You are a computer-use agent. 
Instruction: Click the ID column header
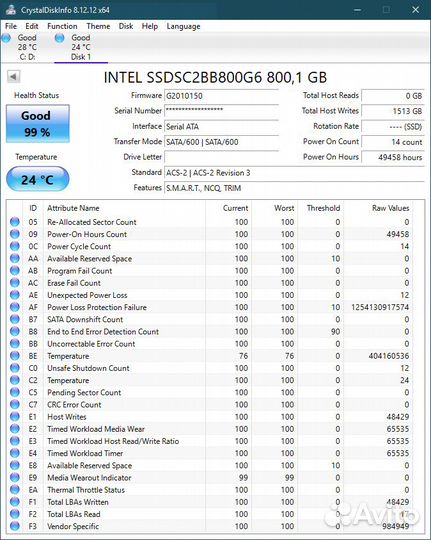pyautogui.click(x=33, y=208)
